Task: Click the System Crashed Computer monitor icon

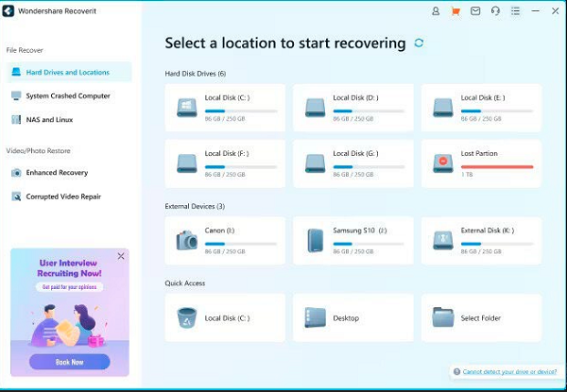Action: [16, 95]
